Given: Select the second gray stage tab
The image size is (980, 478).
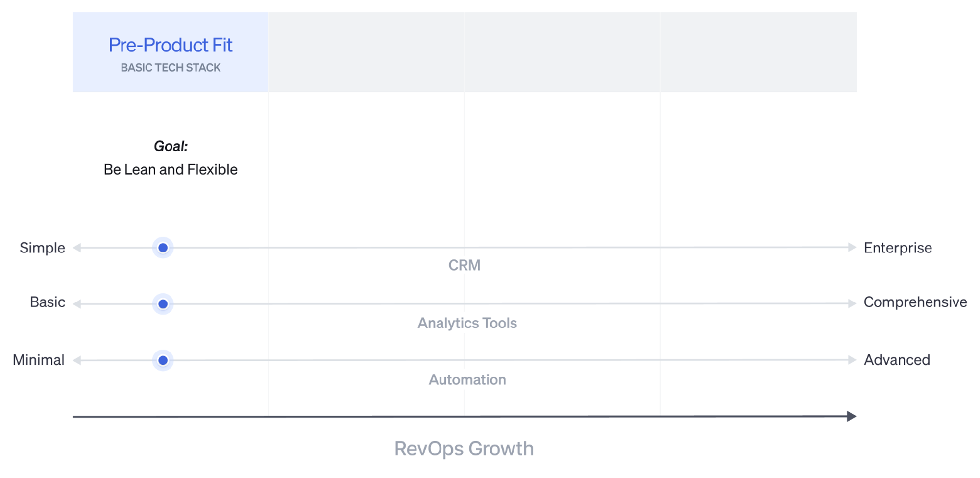Looking at the screenshot, I should point(367,52).
